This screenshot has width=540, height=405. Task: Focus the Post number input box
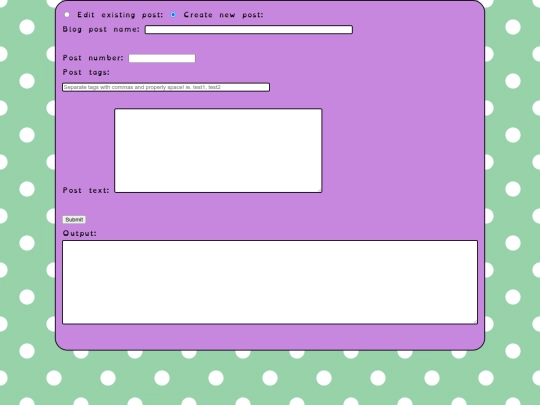(x=162, y=58)
